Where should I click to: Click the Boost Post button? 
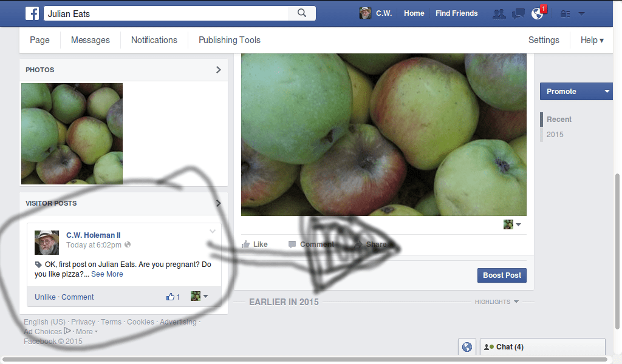pyautogui.click(x=502, y=275)
